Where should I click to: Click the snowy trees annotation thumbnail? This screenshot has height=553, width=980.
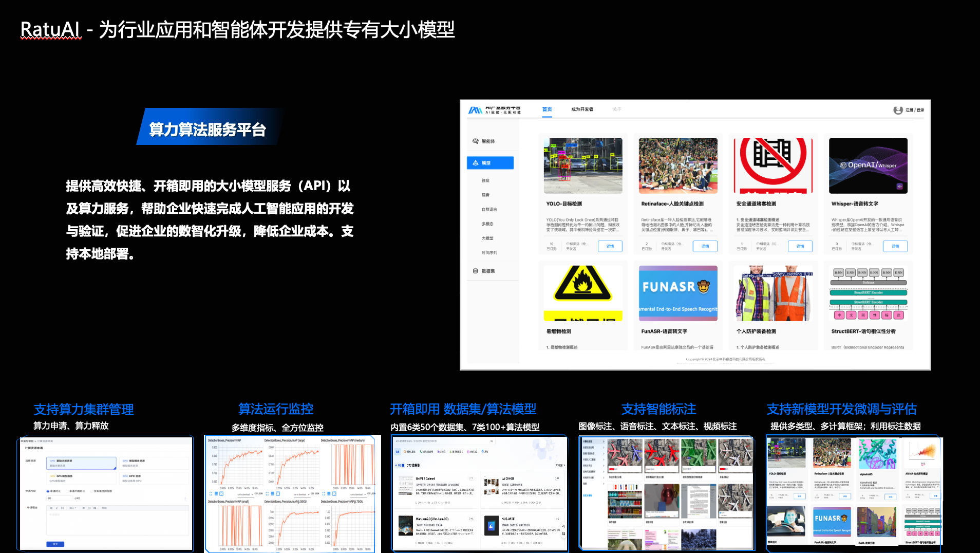click(699, 540)
